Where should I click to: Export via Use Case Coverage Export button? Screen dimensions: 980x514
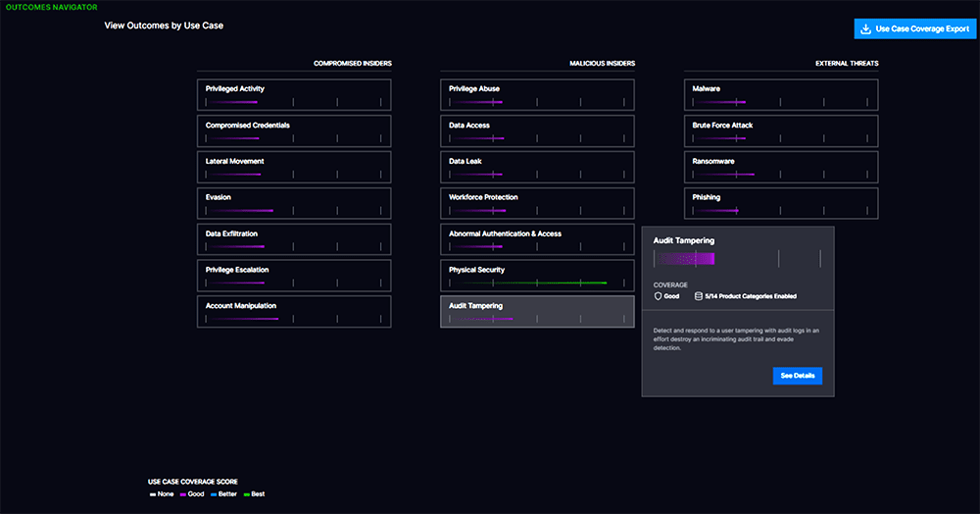coord(915,28)
